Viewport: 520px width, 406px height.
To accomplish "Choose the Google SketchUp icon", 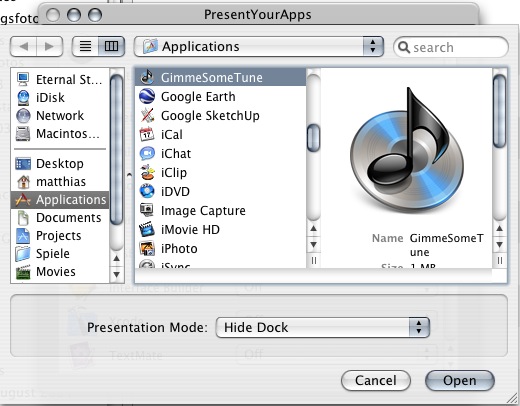I will (147, 115).
